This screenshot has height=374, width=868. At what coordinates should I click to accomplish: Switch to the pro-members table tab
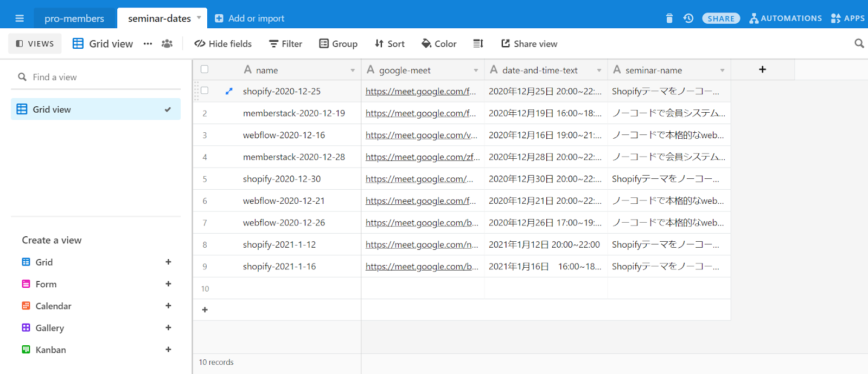click(74, 18)
